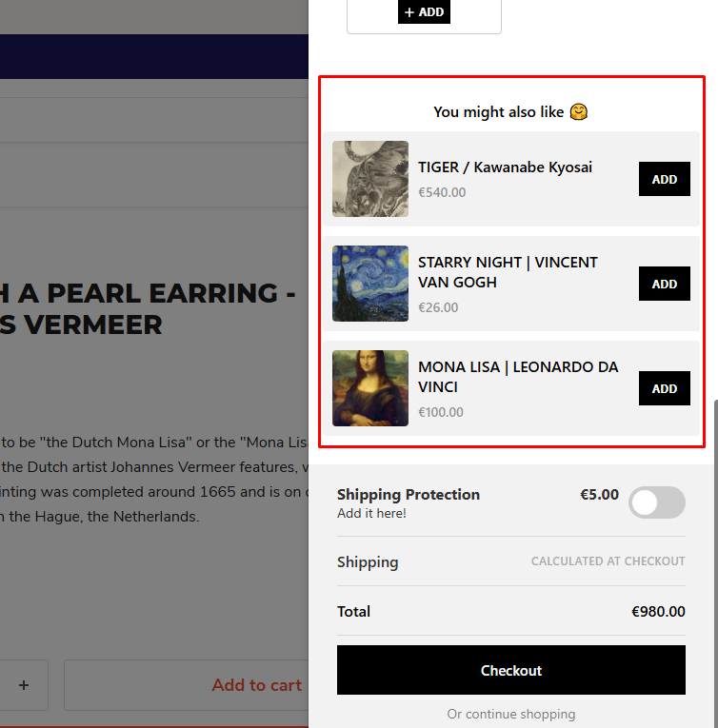Click the Pearl Earring product heading
The height and width of the screenshot is (728, 718).
tap(148, 308)
